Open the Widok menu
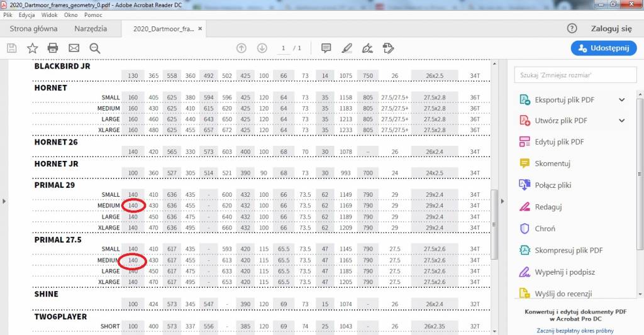Viewport: 644px width, 335px height. click(x=49, y=15)
